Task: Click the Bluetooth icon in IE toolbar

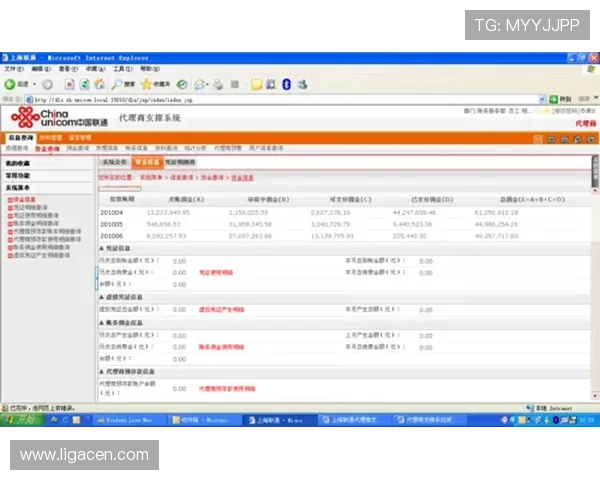Action: pyautogui.click(x=287, y=84)
